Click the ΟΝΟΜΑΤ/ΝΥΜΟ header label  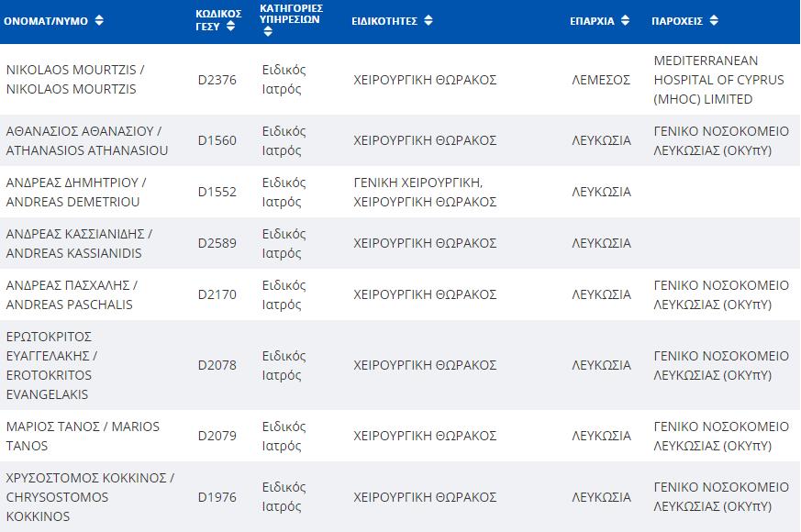46,21
